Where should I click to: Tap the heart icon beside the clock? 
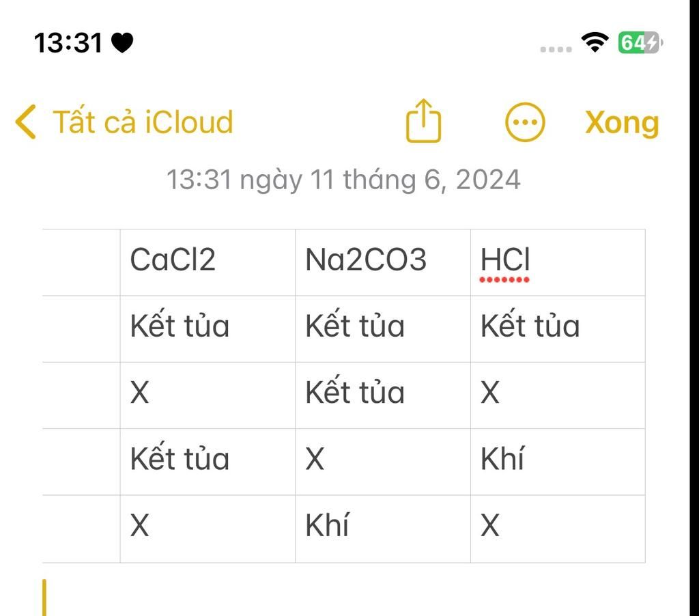(122, 43)
